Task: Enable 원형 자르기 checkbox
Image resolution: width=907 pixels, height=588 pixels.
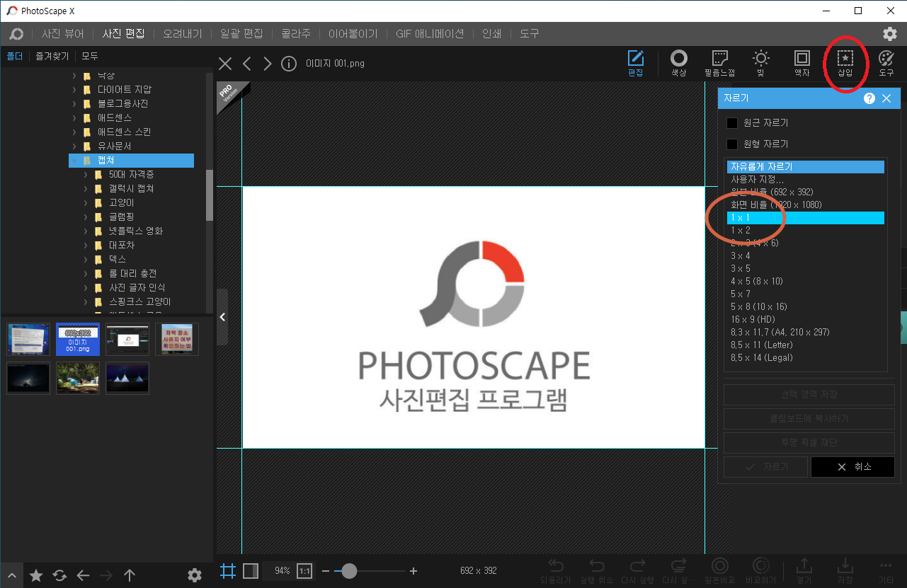Action: pos(732,144)
